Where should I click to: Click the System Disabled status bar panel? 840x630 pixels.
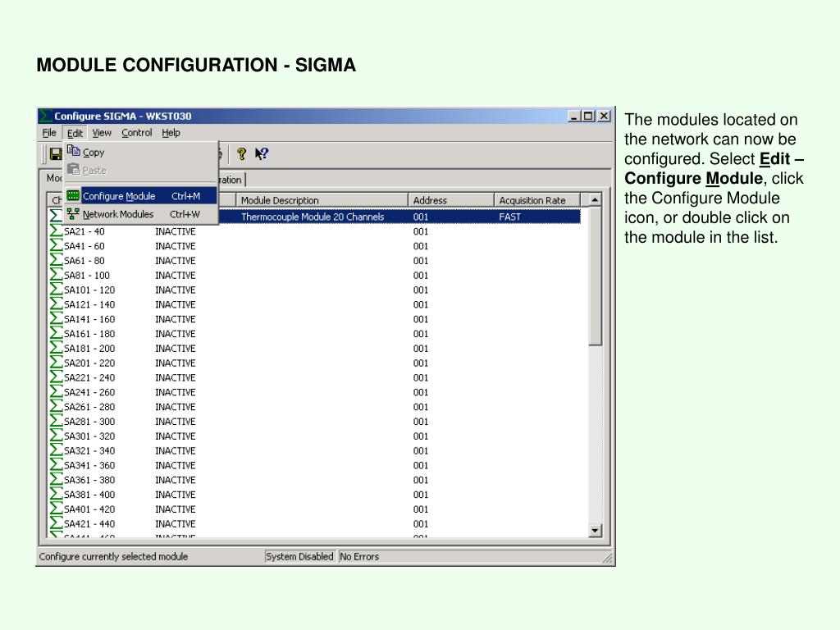tap(299, 557)
